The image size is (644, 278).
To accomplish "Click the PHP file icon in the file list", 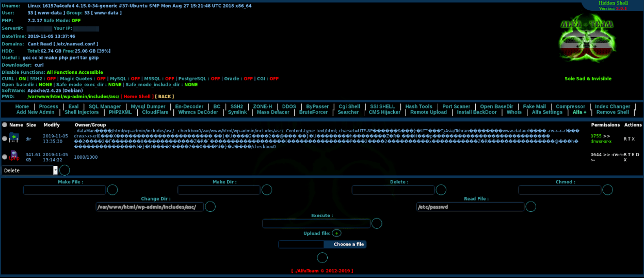I will click(14, 156).
